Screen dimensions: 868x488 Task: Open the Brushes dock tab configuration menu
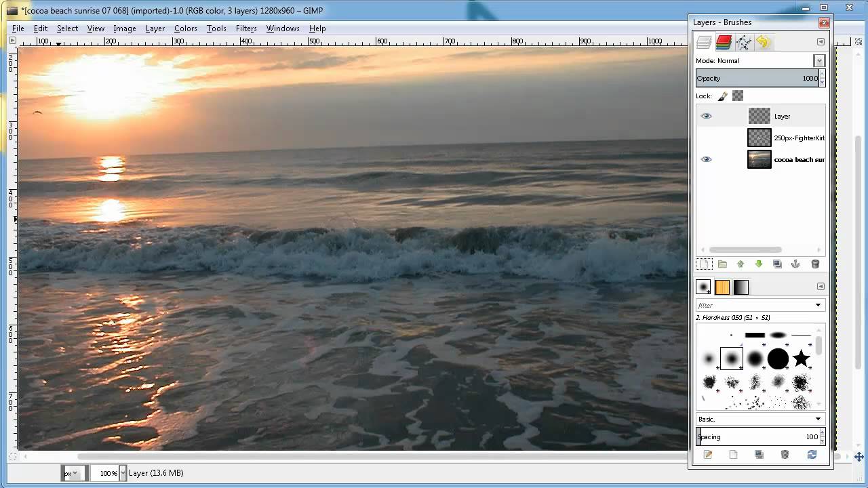pyautogui.click(x=821, y=287)
